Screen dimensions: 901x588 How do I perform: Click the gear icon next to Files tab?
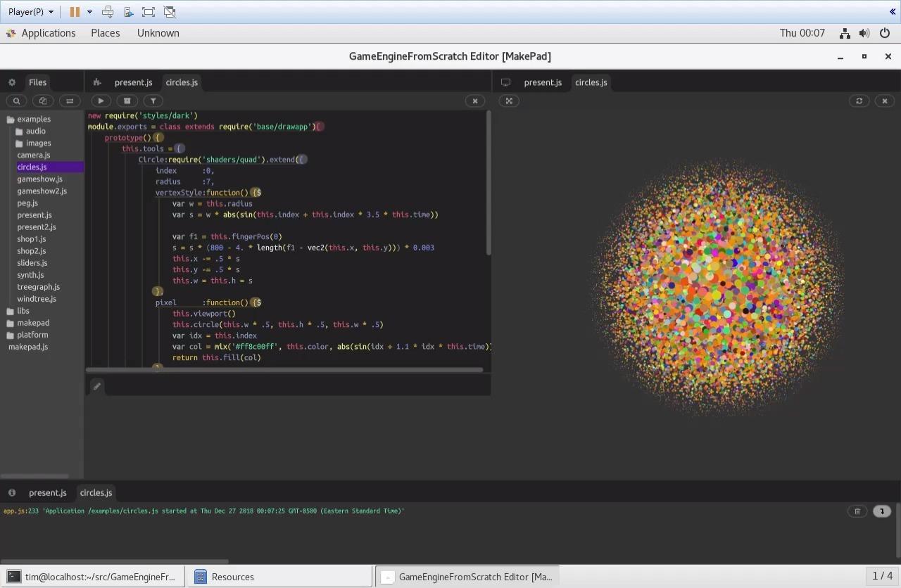coord(12,82)
